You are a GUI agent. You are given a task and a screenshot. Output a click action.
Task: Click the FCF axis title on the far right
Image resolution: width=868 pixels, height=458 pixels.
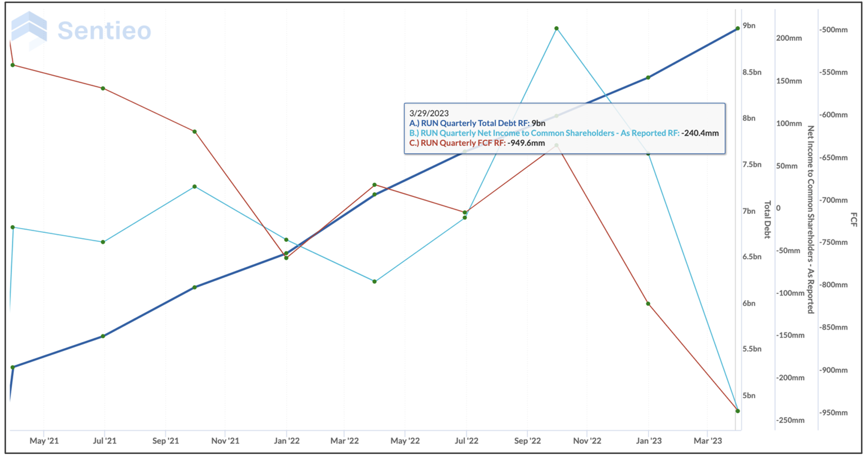(854, 220)
